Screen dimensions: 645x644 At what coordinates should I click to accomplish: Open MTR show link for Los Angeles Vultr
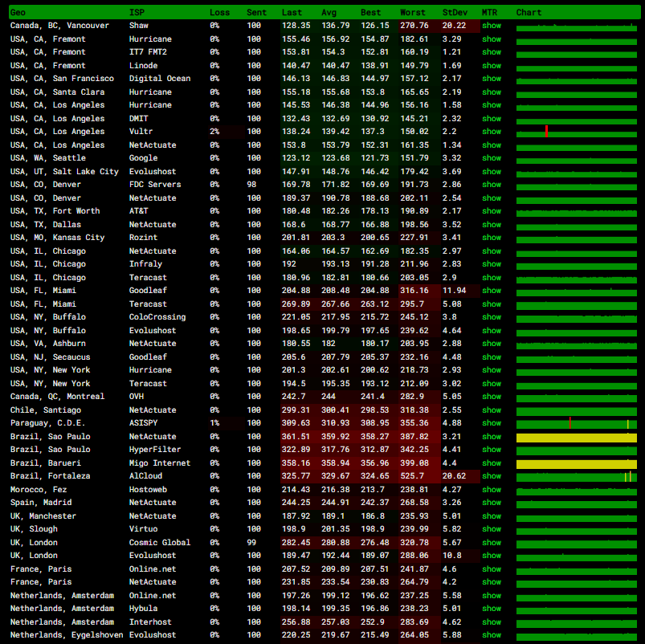click(x=491, y=132)
